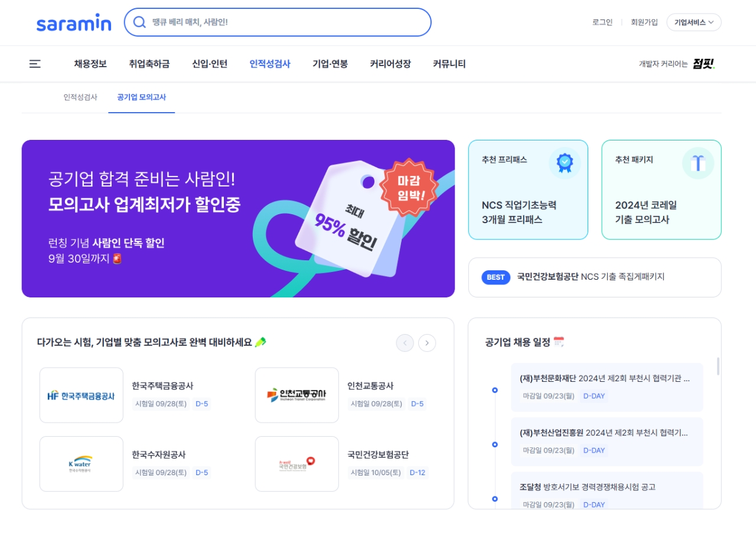Switch to the 공기업 모의고사 tab
Viewport: 756px width, 540px height.
(142, 97)
